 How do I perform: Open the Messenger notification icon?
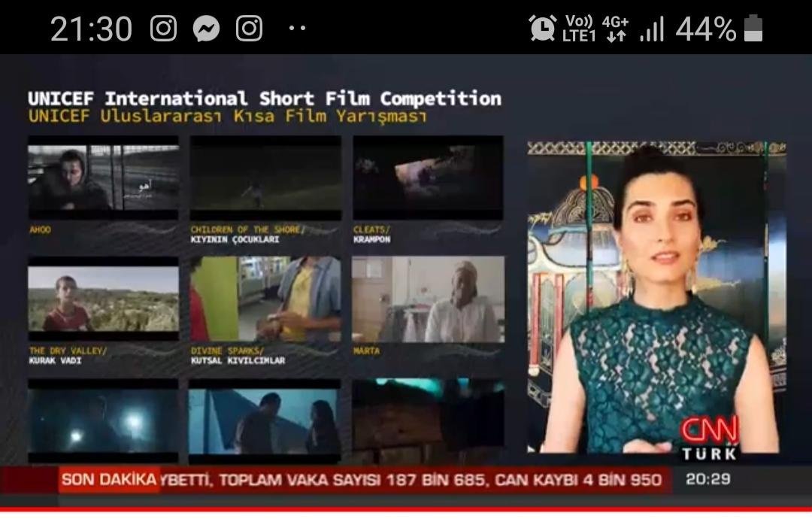pyautogui.click(x=206, y=29)
